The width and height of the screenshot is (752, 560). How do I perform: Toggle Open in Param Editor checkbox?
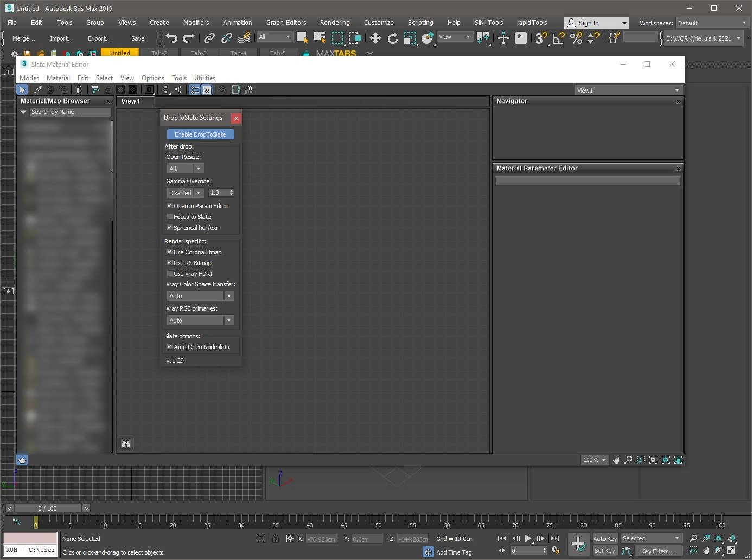point(170,206)
